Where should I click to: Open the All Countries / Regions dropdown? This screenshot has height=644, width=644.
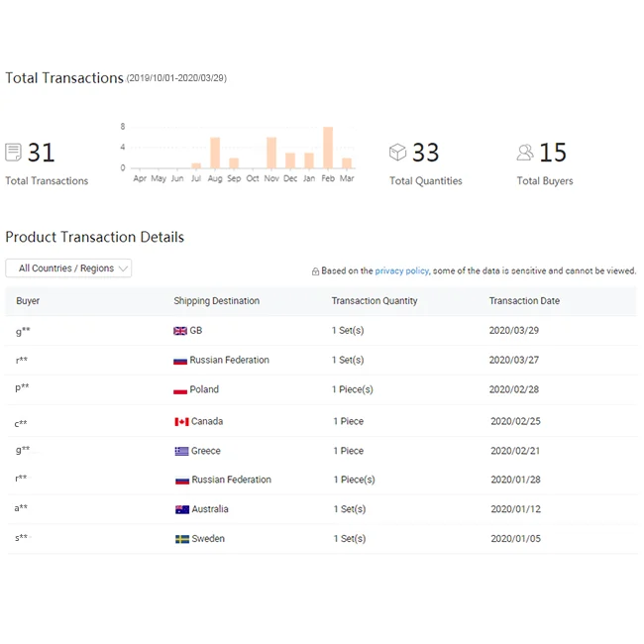[x=68, y=268]
